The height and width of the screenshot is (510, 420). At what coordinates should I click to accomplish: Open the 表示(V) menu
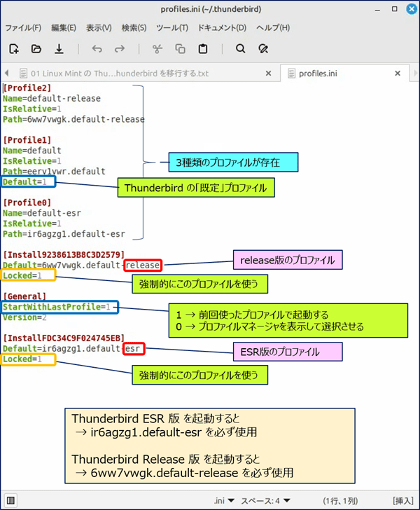pyautogui.click(x=99, y=27)
